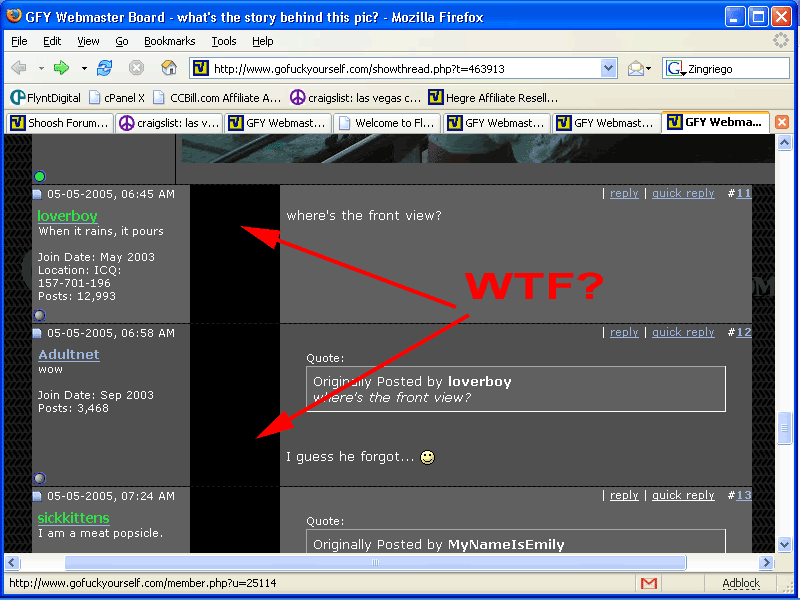Open Hegre Affiliate Reseller bookmark
This screenshot has width=800, height=600.
pos(493,97)
